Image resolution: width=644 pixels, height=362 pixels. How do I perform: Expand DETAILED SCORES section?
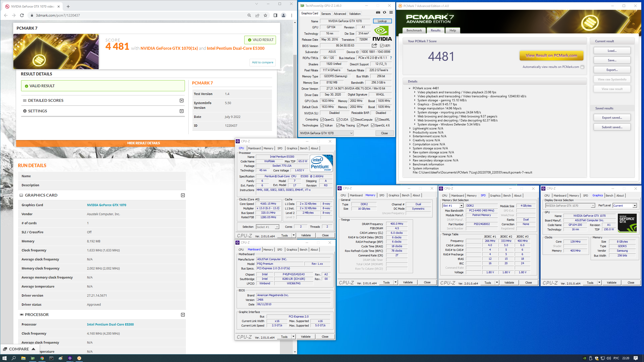181,101
